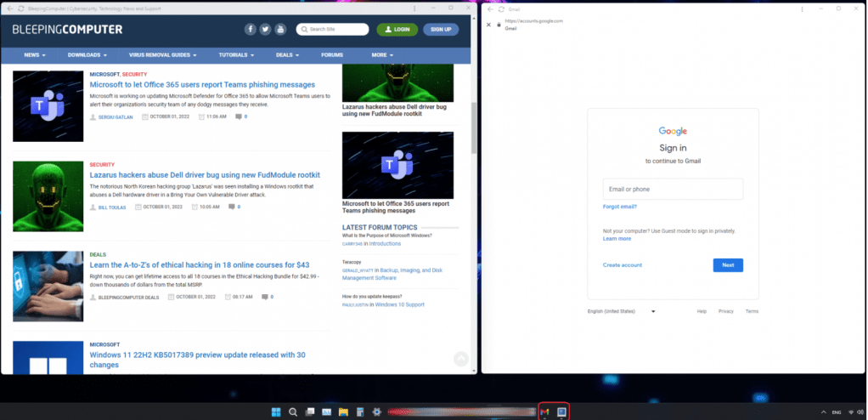Open the English (United States) language dropdown
This screenshot has width=868, height=420.
point(621,311)
